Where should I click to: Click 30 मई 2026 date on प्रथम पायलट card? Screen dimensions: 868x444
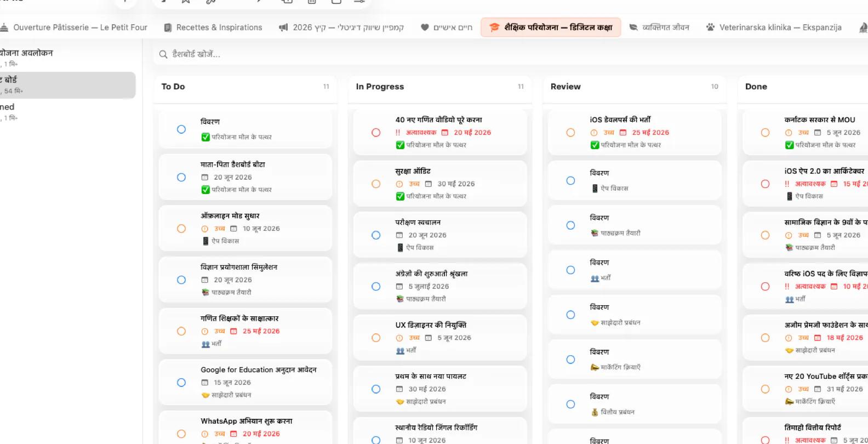pos(427,389)
